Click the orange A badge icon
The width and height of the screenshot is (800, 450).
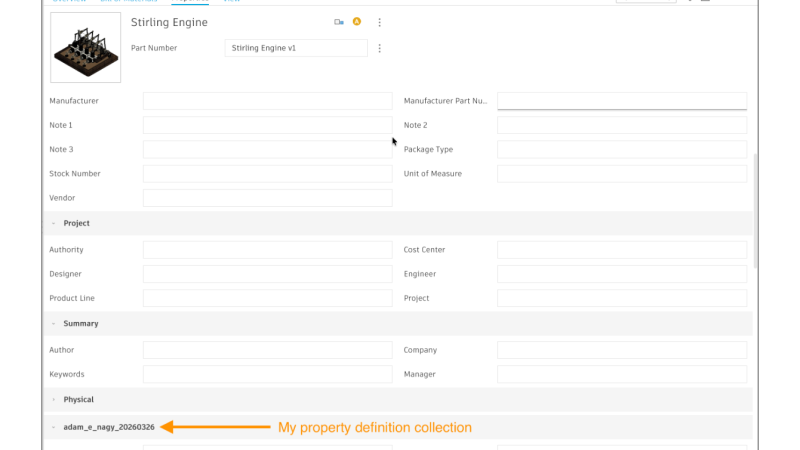click(x=357, y=21)
